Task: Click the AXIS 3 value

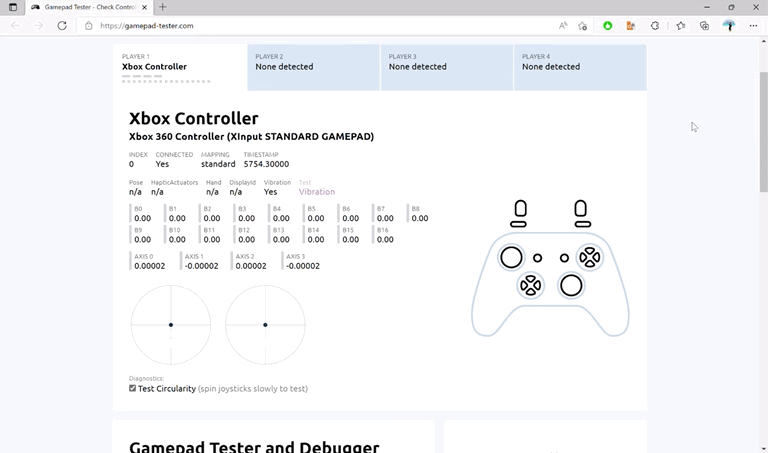Action: [x=303, y=266]
